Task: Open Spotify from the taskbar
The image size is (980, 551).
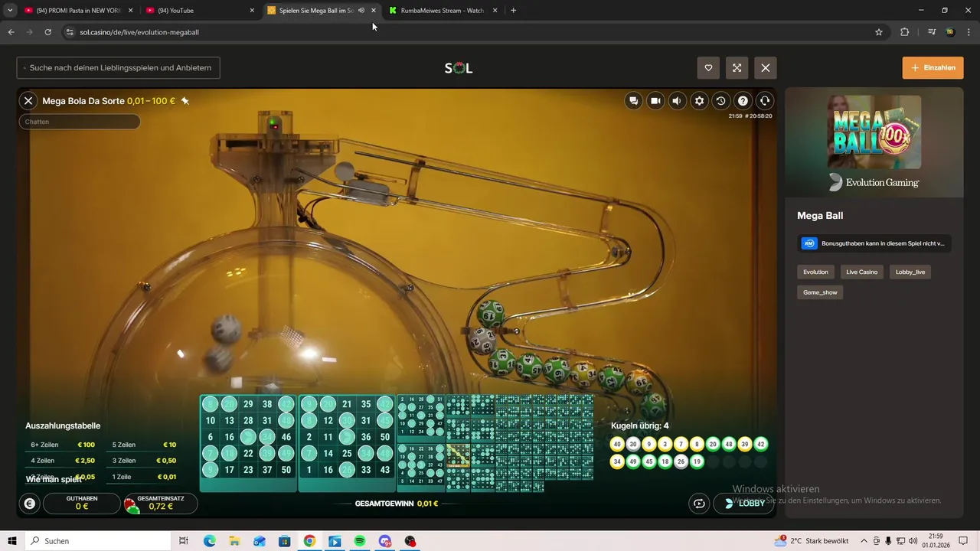Action: (x=360, y=541)
